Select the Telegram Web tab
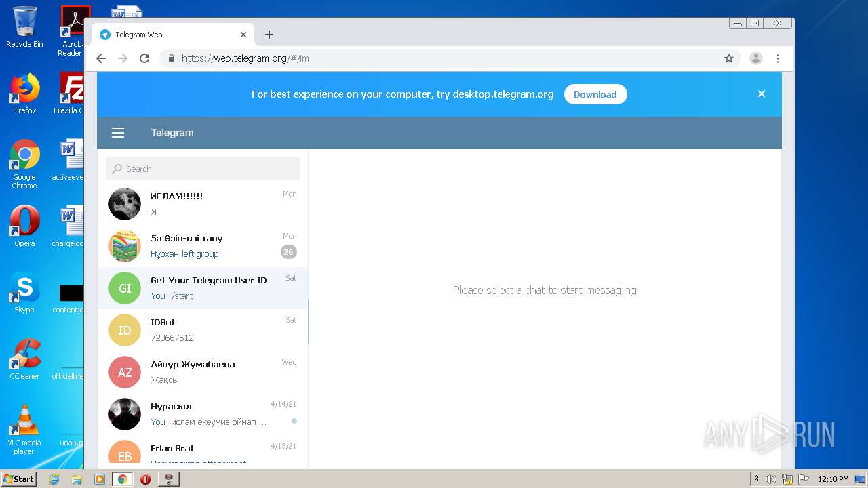This screenshot has width=868, height=488. [x=173, y=35]
